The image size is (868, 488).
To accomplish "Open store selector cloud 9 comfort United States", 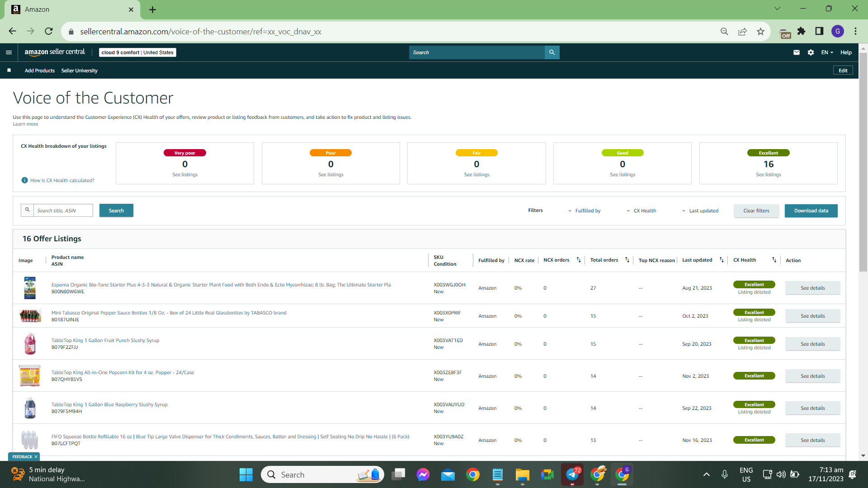I will [137, 52].
